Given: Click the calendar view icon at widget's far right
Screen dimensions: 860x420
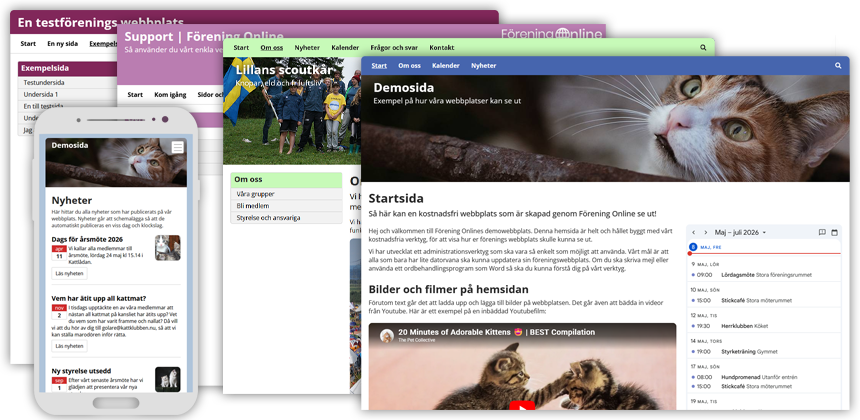Looking at the screenshot, I should point(834,232).
